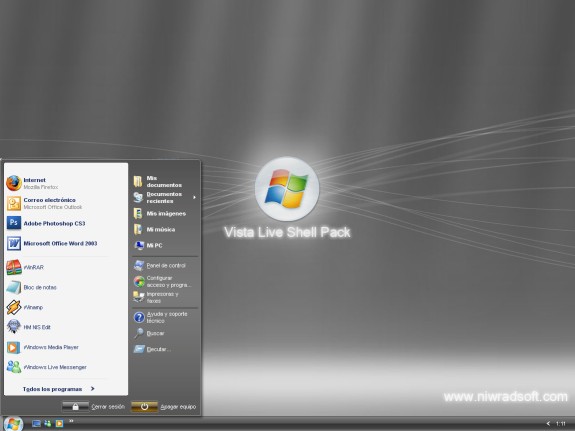Click Mi PC computer icon
Viewport: 575px width, 431px height.
[x=139, y=245]
